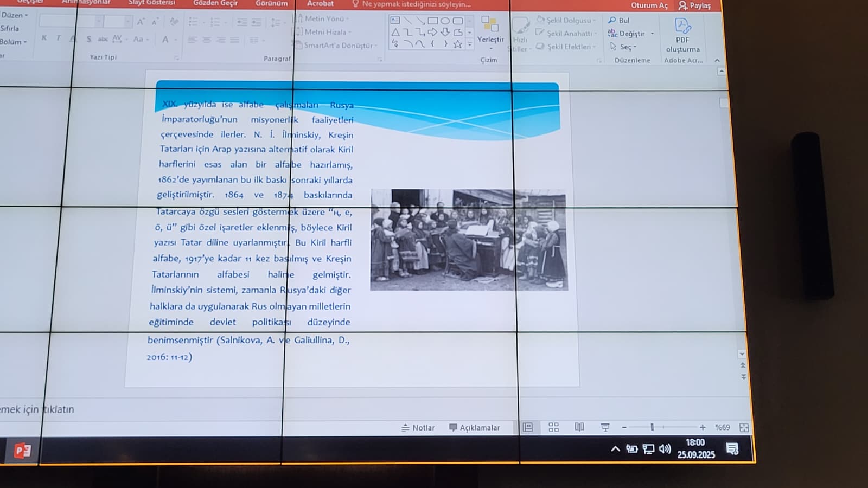Open Slide Sorter view in status bar
The height and width of the screenshot is (488, 868).
point(553,427)
